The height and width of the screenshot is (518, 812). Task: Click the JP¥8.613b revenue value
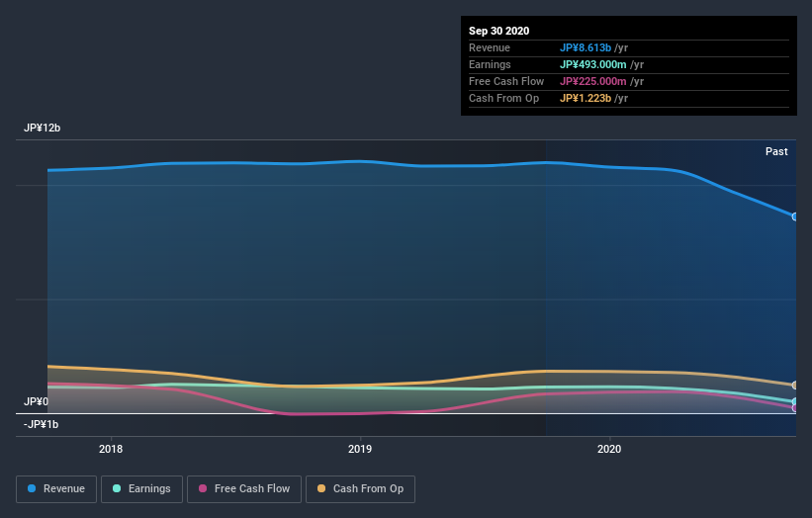[x=586, y=47]
